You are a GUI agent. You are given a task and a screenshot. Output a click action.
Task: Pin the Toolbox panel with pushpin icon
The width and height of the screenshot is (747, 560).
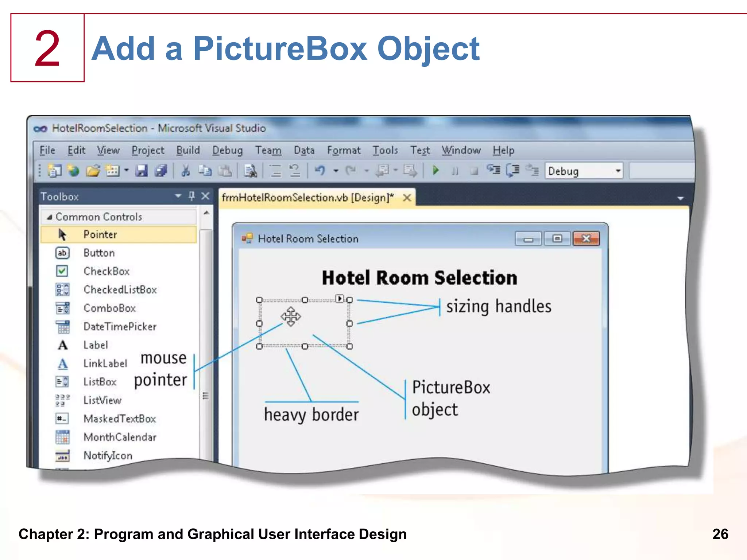click(192, 196)
